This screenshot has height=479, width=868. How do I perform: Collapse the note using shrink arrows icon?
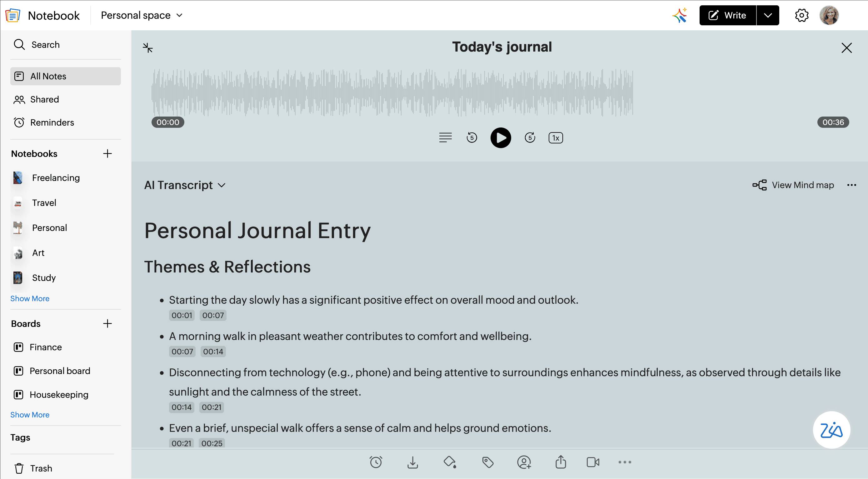[147, 48]
